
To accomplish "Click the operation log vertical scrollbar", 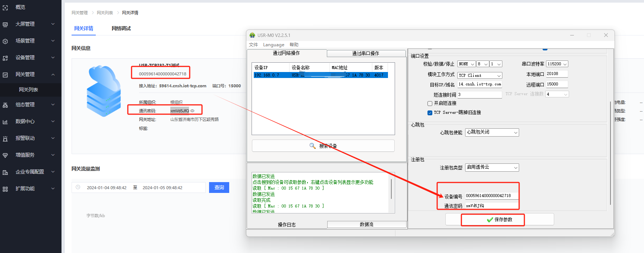I will (391, 189).
